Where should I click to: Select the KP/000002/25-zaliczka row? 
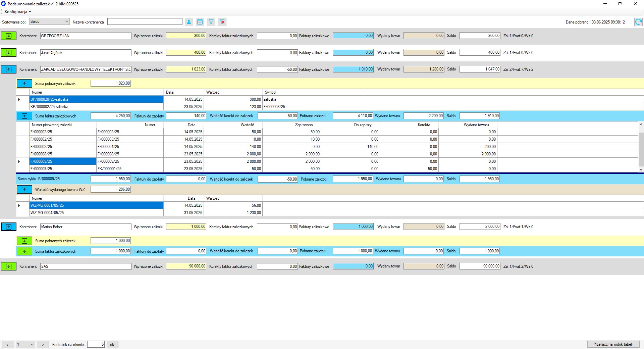point(96,107)
